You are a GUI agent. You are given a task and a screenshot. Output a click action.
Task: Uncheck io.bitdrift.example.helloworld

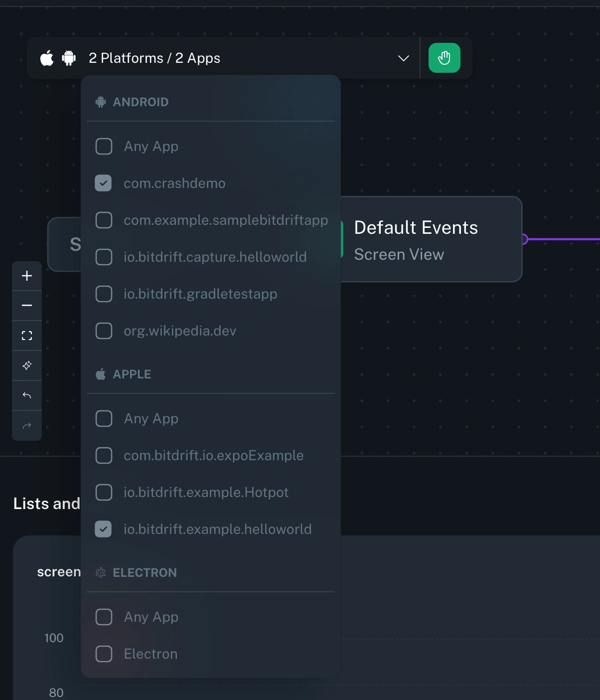click(104, 529)
